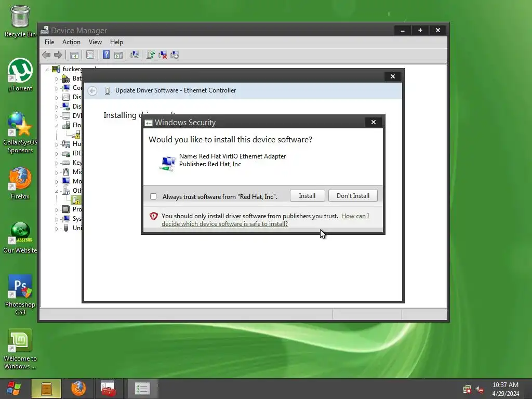Select the Batteries category icon in tree
The image size is (532, 399).
[x=66, y=79]
